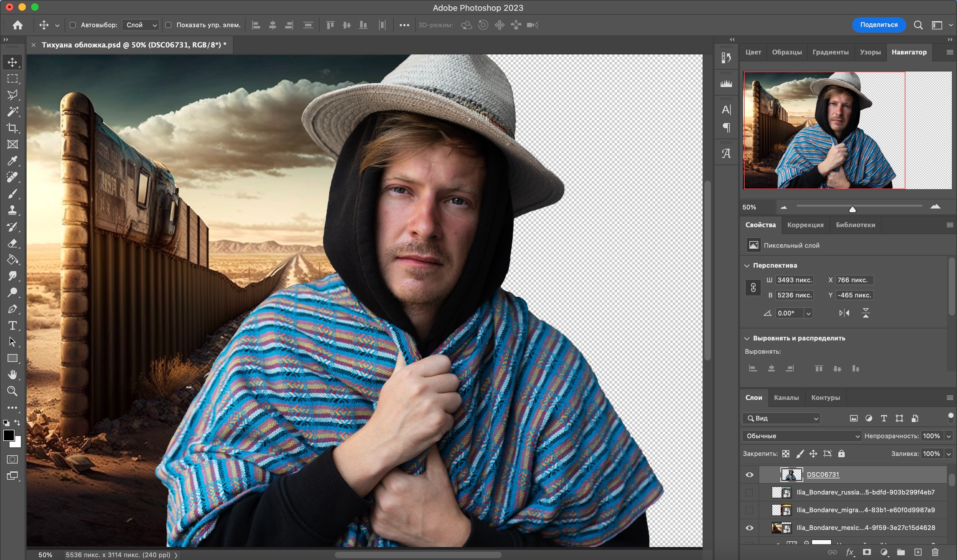Viewport: 957px width, 560px height.
Task: Select the Brush tool
Action: click(x=12, y=194)
